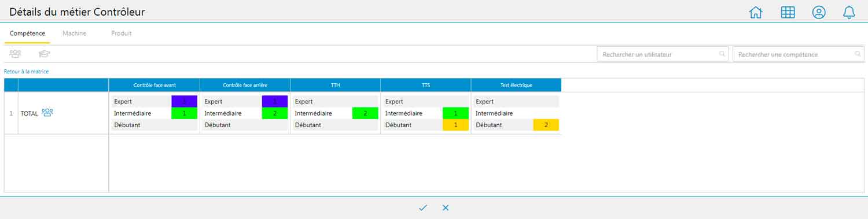Switch to the Machine tab
Screen dimensions: 868x219
pos(74,34)
